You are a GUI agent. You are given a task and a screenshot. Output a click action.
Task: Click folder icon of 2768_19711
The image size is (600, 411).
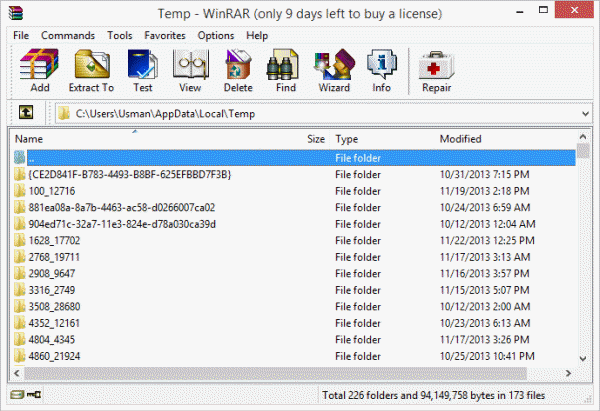(x=20, y=257)
